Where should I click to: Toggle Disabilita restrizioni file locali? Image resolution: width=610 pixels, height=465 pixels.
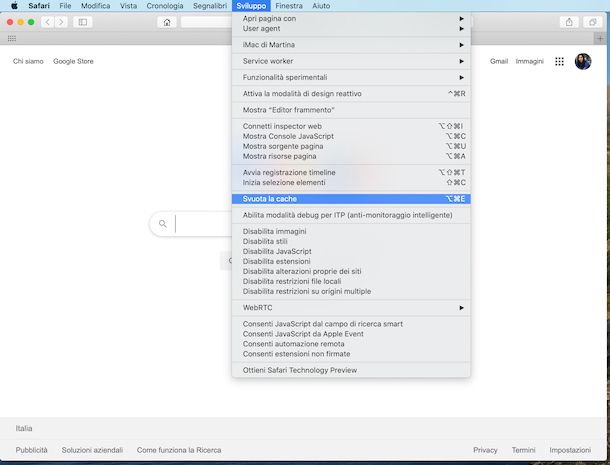(351, 281)
